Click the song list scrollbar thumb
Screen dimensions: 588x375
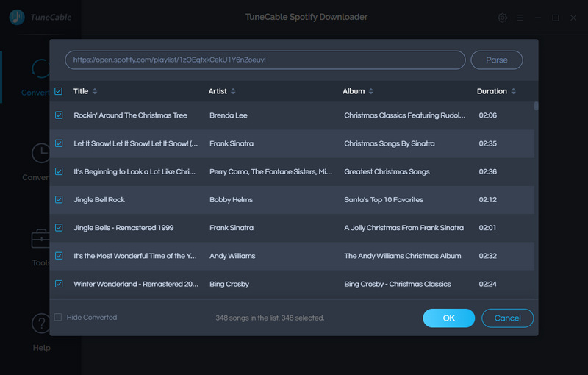(537, 106)
